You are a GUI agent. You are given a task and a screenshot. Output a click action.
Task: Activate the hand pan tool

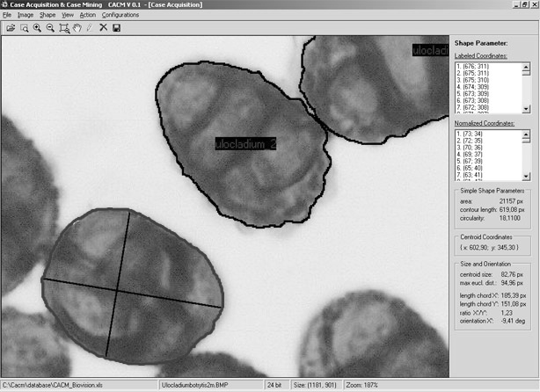coord(77,28)
